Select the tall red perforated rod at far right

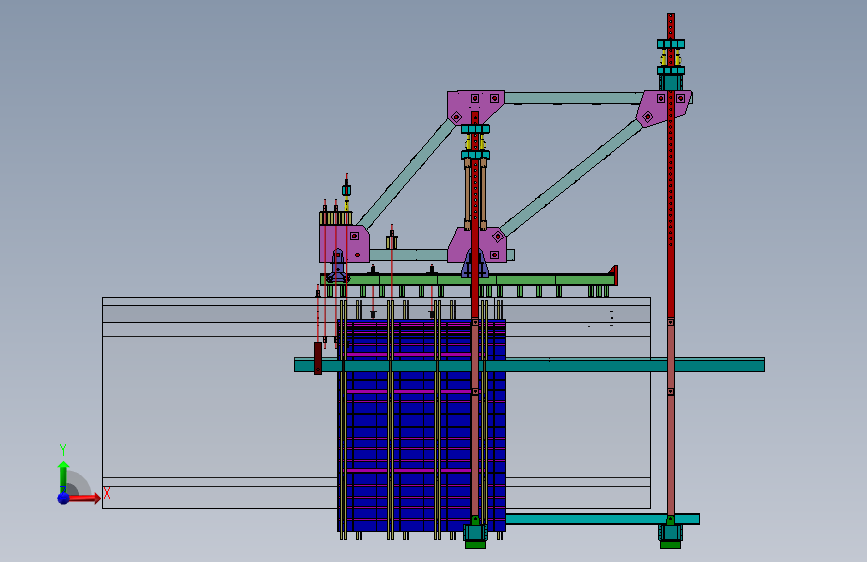pos(671,166)
